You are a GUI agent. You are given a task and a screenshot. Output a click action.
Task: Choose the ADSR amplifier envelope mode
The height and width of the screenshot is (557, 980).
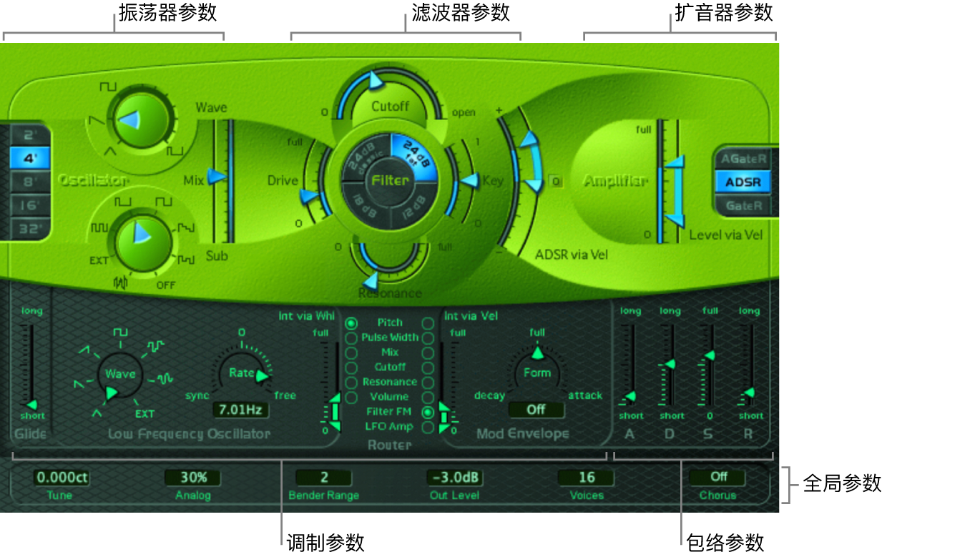coord(743,182)
